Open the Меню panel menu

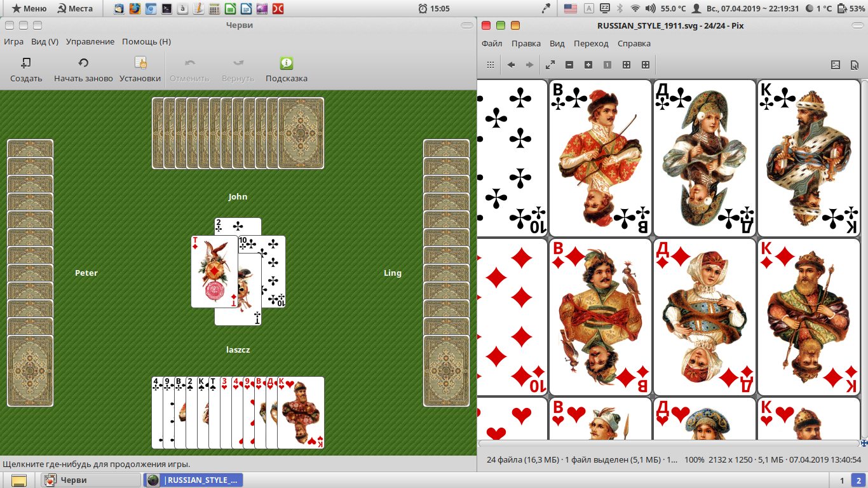pos(29,8)
